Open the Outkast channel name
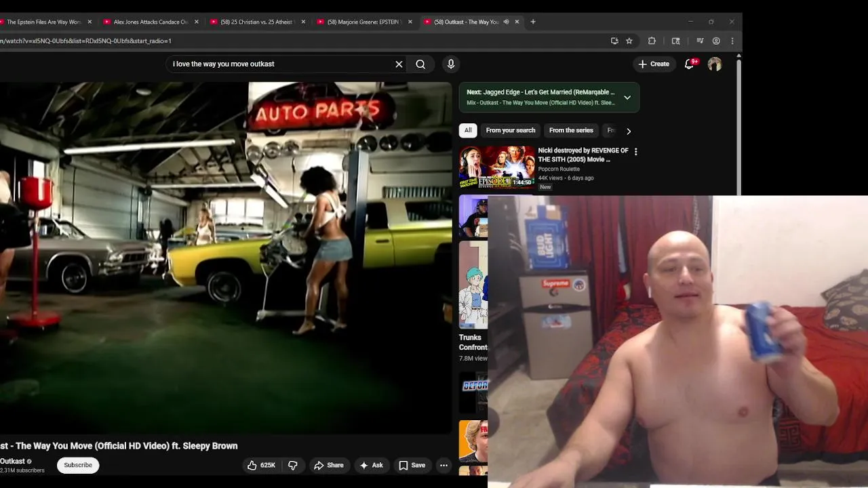 coord(12,461)
